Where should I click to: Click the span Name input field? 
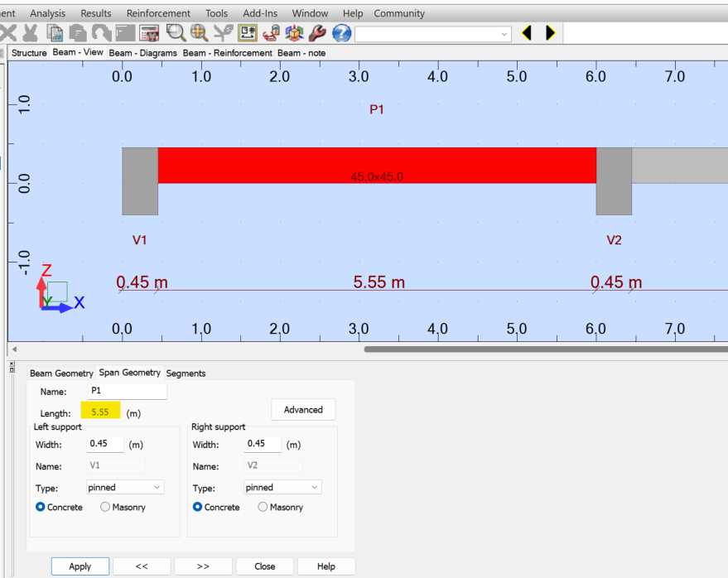tap(127, 391)
